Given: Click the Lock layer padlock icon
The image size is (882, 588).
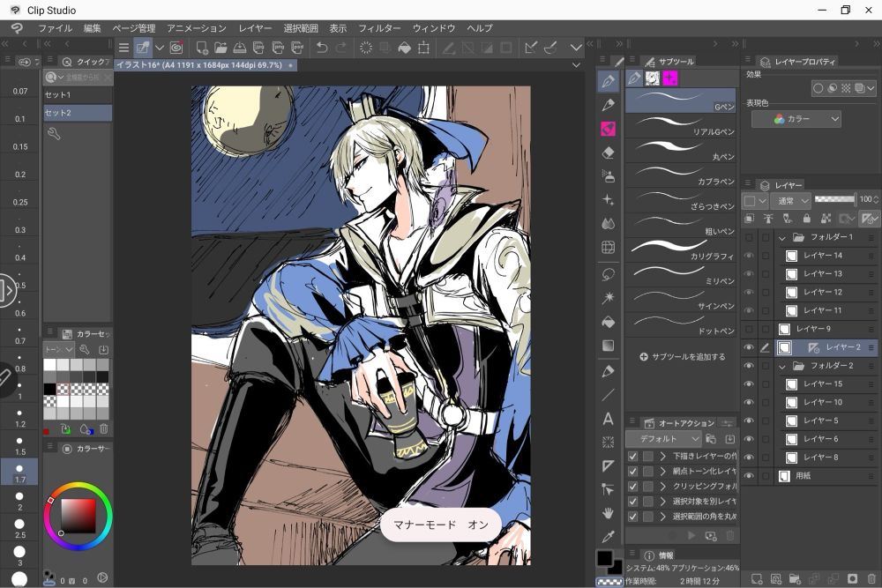Looking at the screenshot, I should pyautogui.click(x=807, y=218).
